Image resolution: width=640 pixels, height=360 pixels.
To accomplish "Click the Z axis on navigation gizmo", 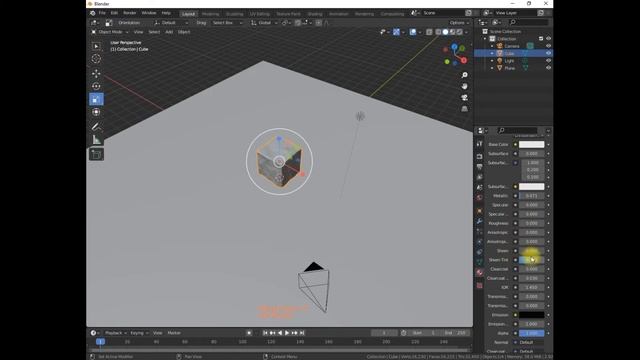I will 454,47.
